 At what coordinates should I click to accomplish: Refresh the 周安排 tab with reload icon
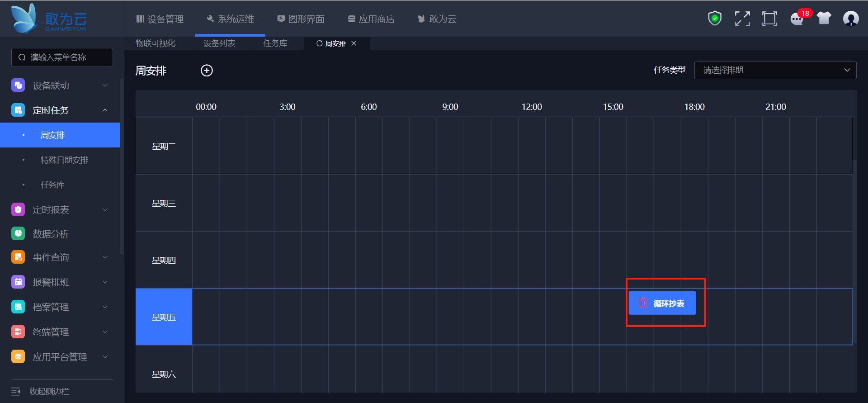pyautogui.click(x=319, y=43)
